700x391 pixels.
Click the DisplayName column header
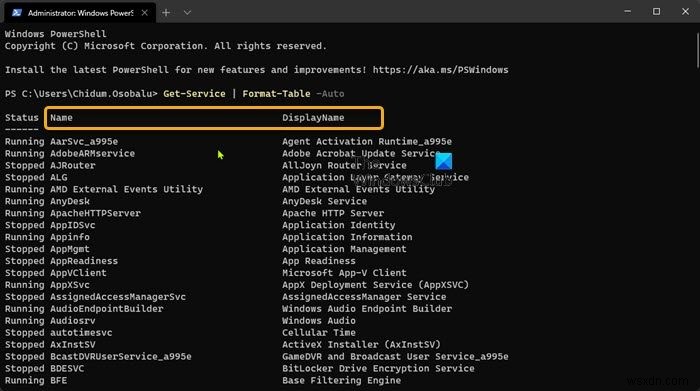pyautogui.click(x=313, y=118)
